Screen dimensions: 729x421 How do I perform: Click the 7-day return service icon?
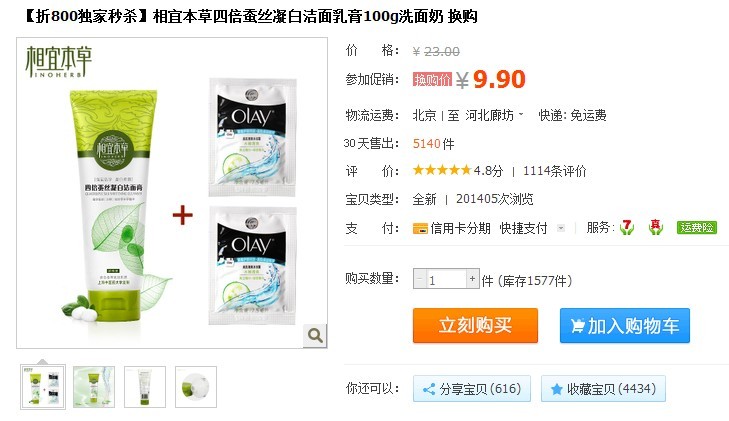pos(627,227)
